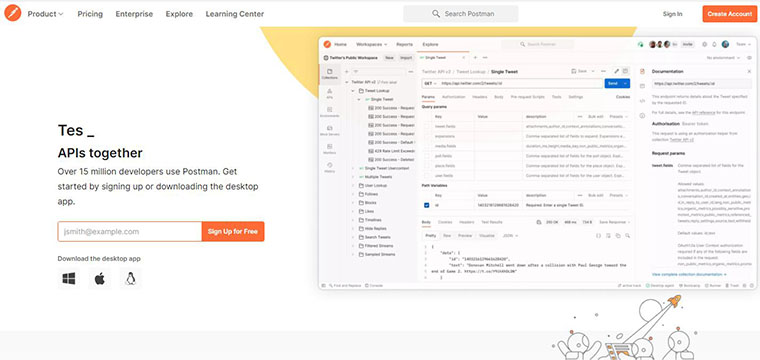This screenshot has height=360, width=760.
Task: Click the Postman logo in the header
Action: coord(13,13)
